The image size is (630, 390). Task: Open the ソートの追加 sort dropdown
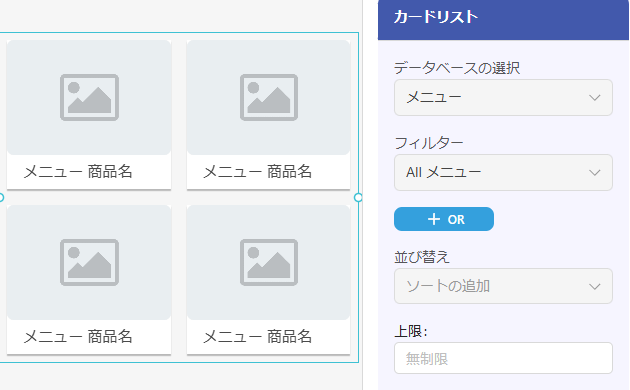click(503, 286)
